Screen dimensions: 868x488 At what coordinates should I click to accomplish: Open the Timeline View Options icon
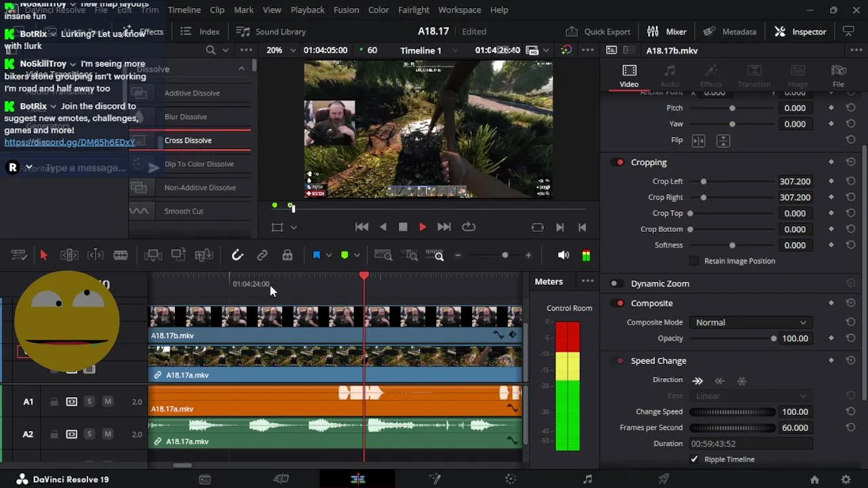click(19, 255)
